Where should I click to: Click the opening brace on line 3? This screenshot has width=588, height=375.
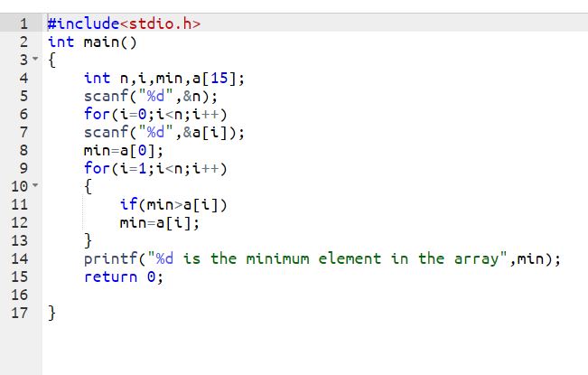(x=51, y=60)
